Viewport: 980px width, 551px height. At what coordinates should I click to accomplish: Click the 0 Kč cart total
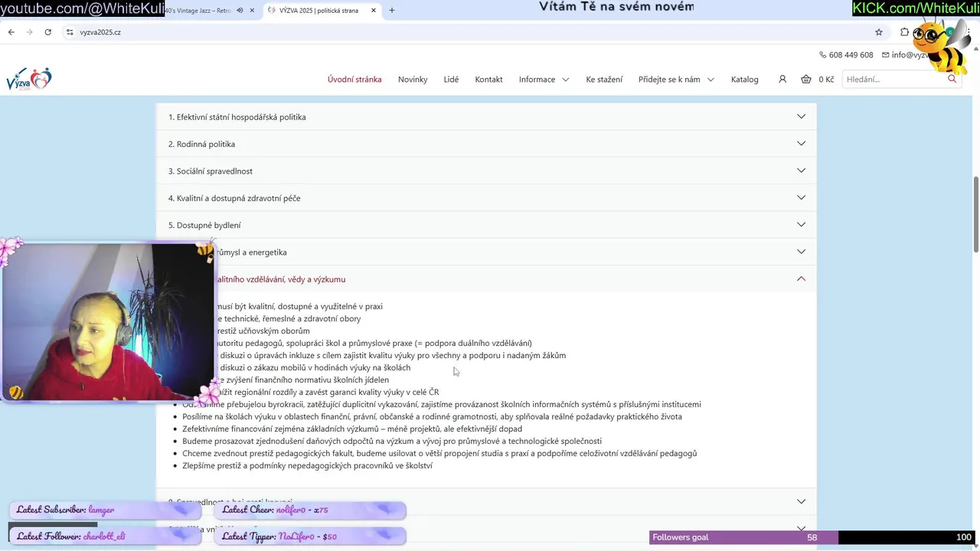pyautogui.click(x=826, y=80)
